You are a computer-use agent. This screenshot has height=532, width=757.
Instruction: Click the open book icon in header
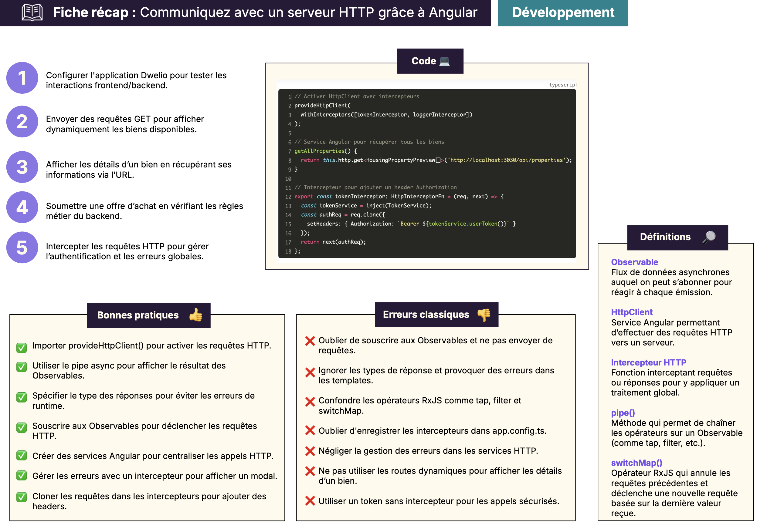click(x=32, y=12)
